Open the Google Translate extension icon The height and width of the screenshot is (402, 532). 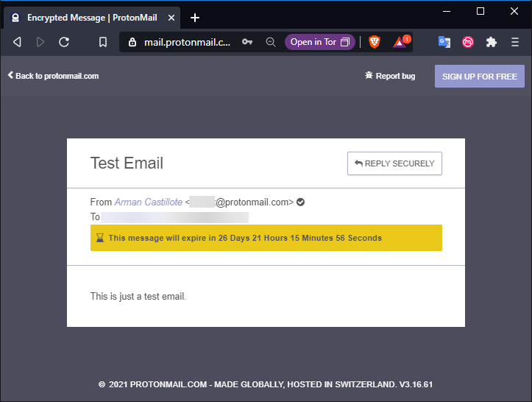(444, 42)
